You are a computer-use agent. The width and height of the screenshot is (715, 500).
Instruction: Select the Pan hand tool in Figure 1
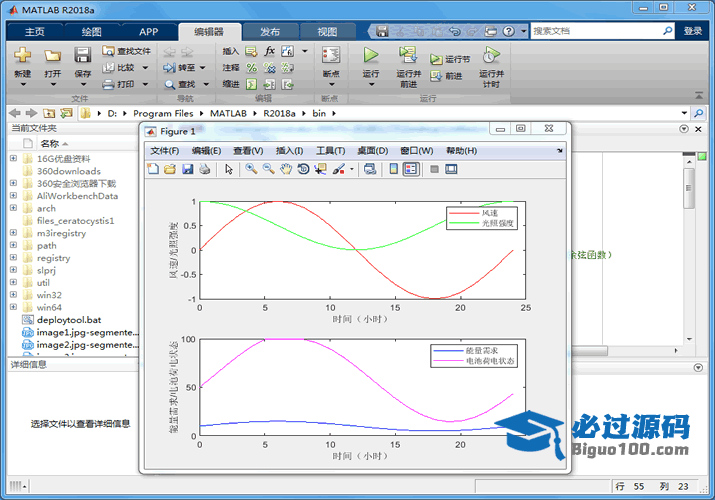click(286, 169)
